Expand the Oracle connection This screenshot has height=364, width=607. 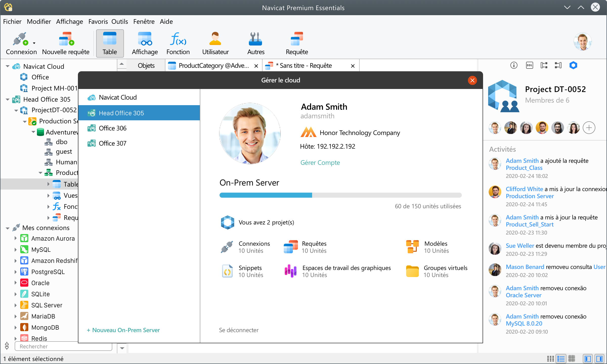[15, 283]
